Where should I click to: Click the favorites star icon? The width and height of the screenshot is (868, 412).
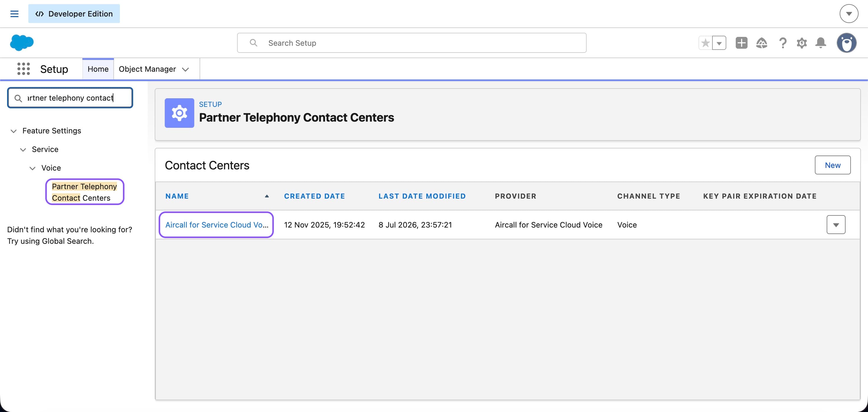click(706, 43)
